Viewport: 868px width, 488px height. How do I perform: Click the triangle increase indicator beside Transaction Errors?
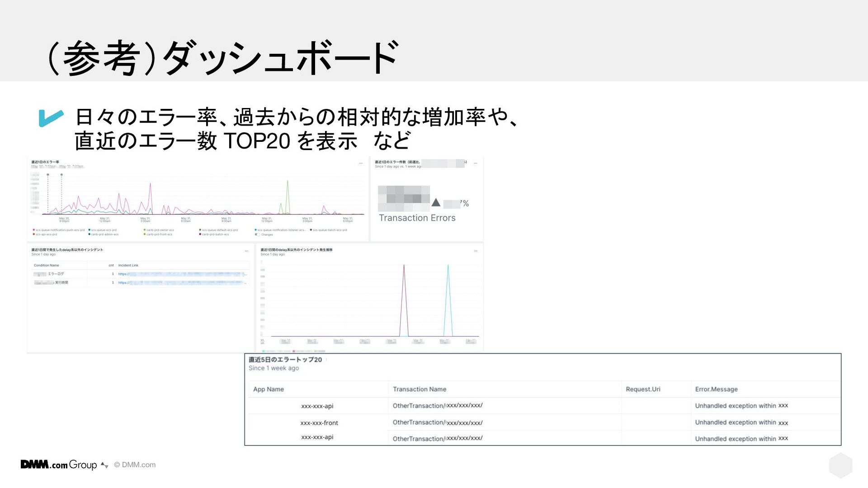tap(436, 202)
